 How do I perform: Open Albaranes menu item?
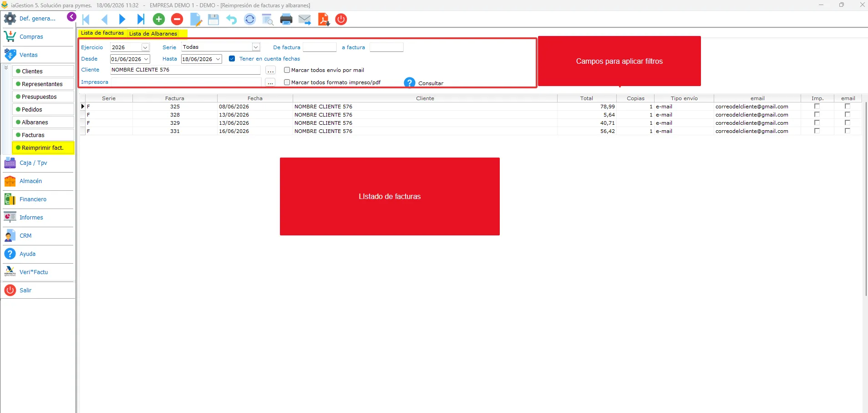tap(43, 122)
